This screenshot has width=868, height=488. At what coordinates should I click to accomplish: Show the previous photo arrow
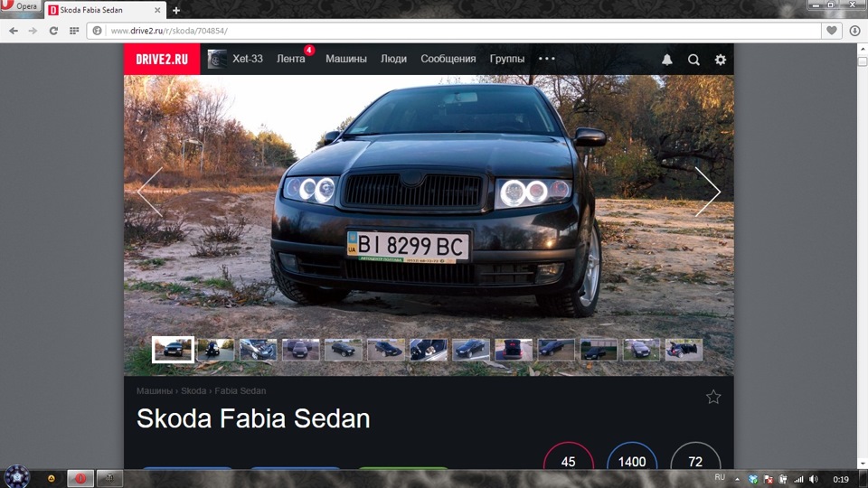point(150,192)
